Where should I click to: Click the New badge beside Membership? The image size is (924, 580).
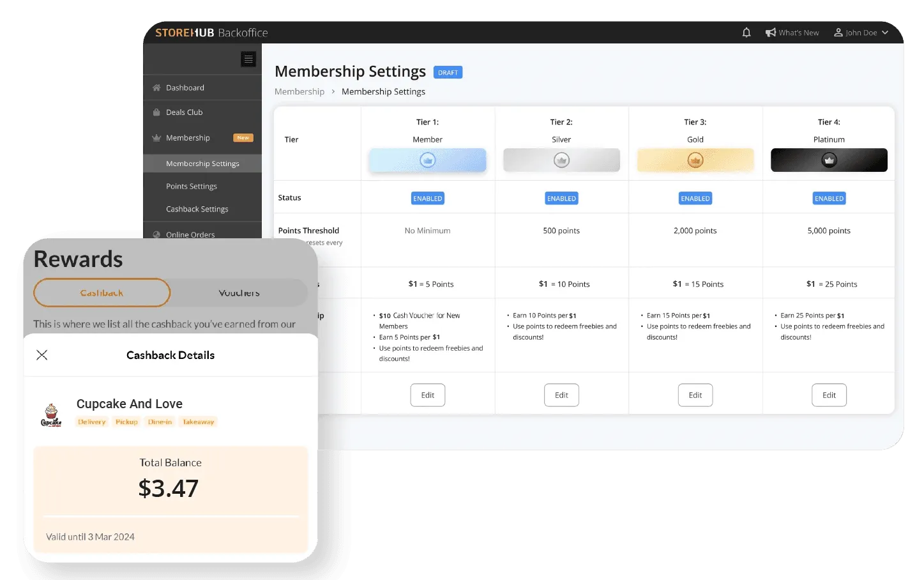pos(243,138)
